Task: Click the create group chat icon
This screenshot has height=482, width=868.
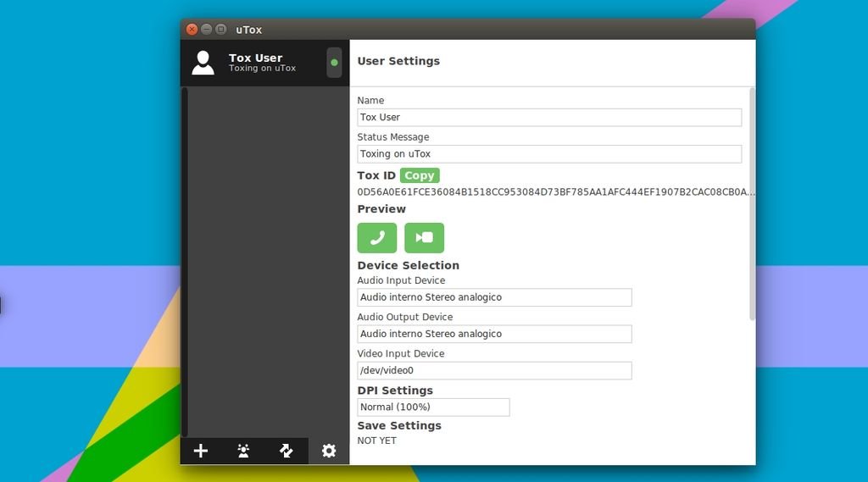Action: tap(243, 451)
